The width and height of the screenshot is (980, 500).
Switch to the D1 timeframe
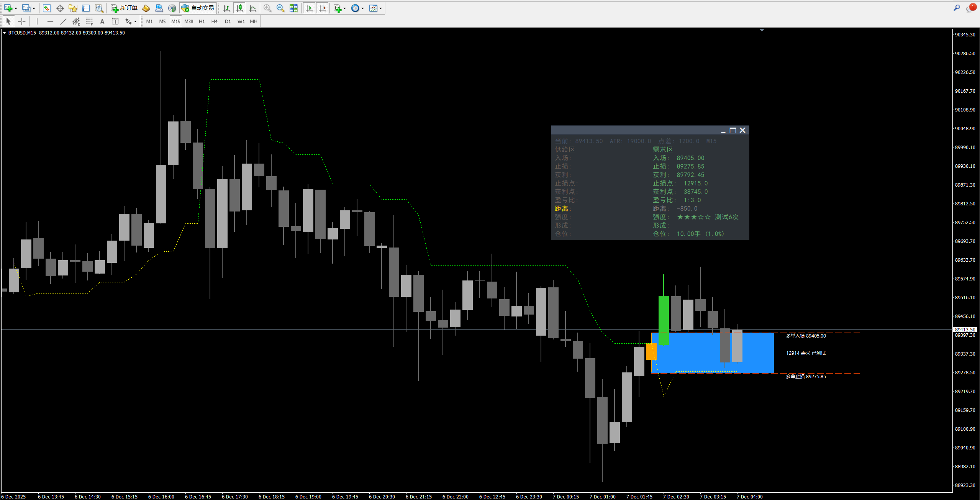[228, 21]
